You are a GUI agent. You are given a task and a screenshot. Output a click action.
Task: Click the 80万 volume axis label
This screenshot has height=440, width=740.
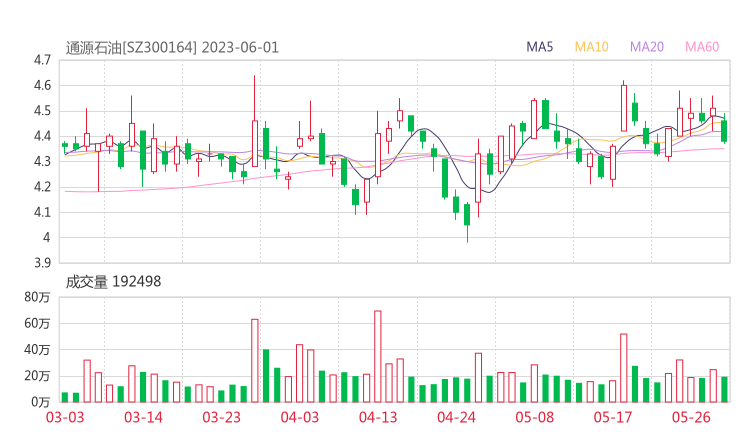click(37, 297)
